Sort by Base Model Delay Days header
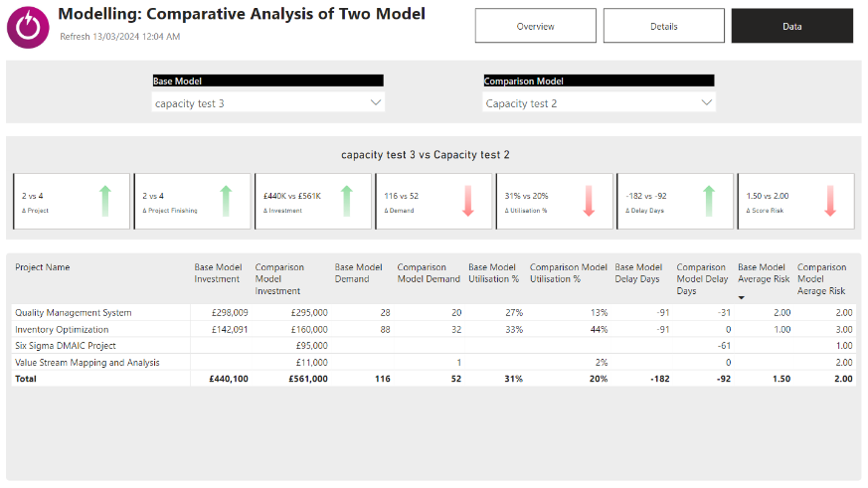Image resolution: width=868 pixels, height=488 pixels. 638,273
